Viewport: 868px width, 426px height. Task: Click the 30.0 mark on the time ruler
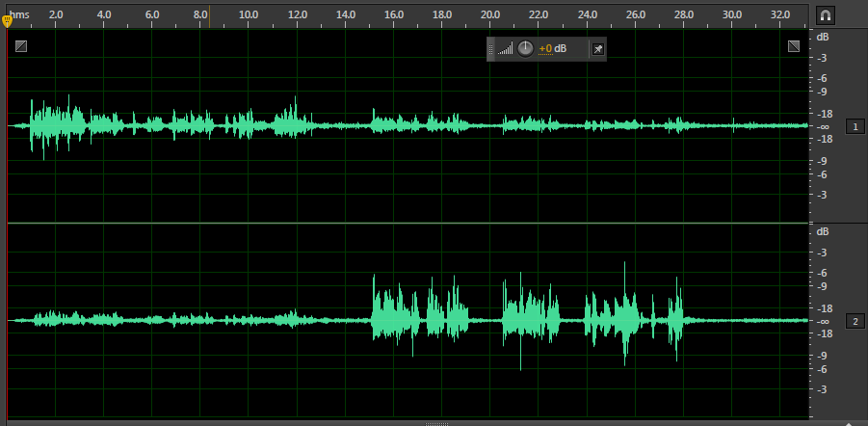732,14
